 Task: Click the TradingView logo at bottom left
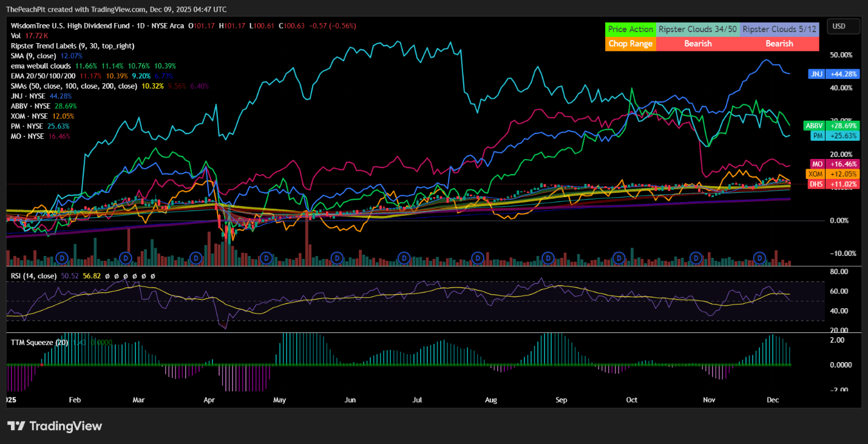(55, 426)
